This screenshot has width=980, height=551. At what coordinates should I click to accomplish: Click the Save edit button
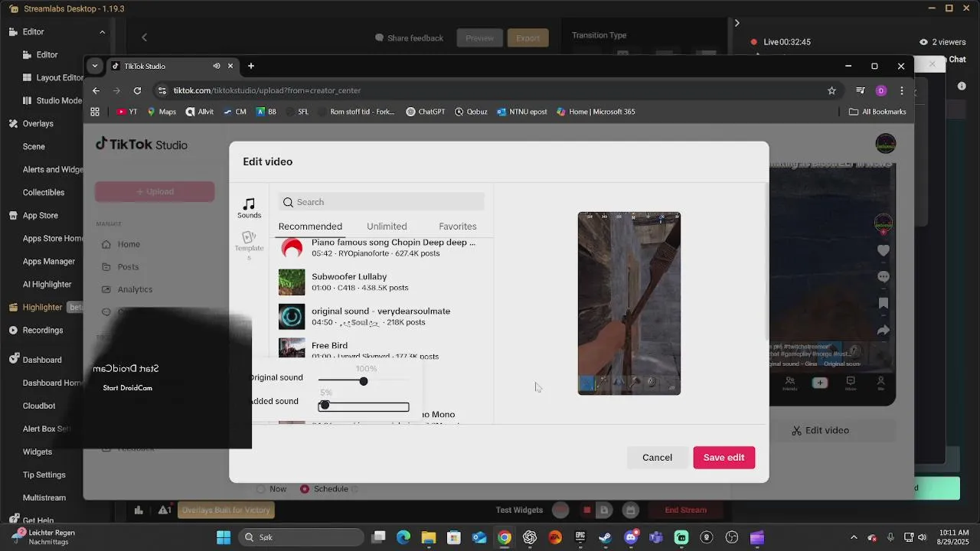pyautogui.click(x=724, y=458)
